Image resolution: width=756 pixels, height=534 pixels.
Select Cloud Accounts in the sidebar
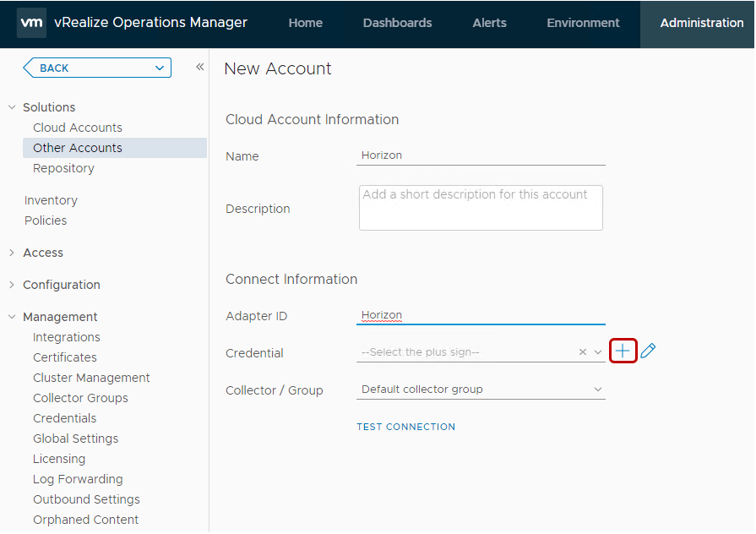[77, 127]
